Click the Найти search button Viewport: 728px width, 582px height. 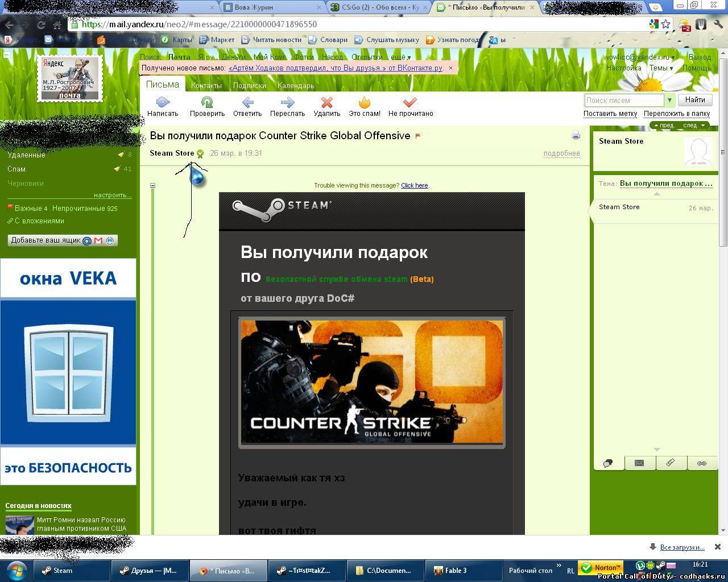point(695,99)
